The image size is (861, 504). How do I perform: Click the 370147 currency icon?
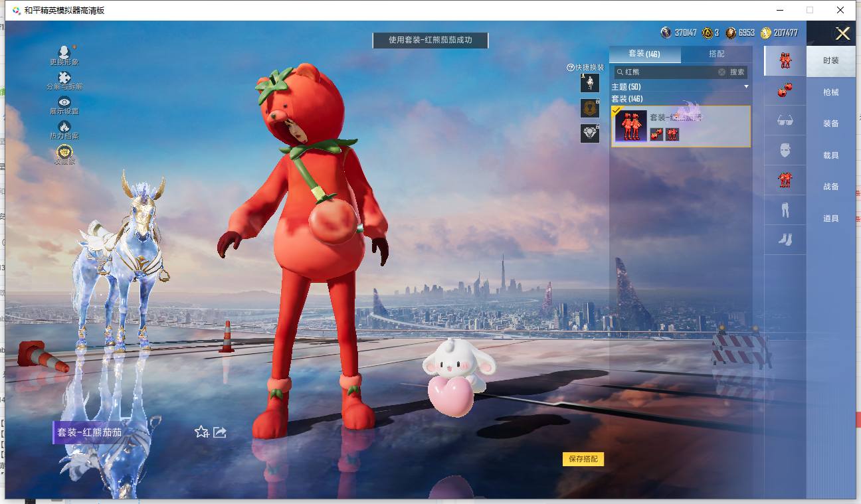click(x=666, y=33)
